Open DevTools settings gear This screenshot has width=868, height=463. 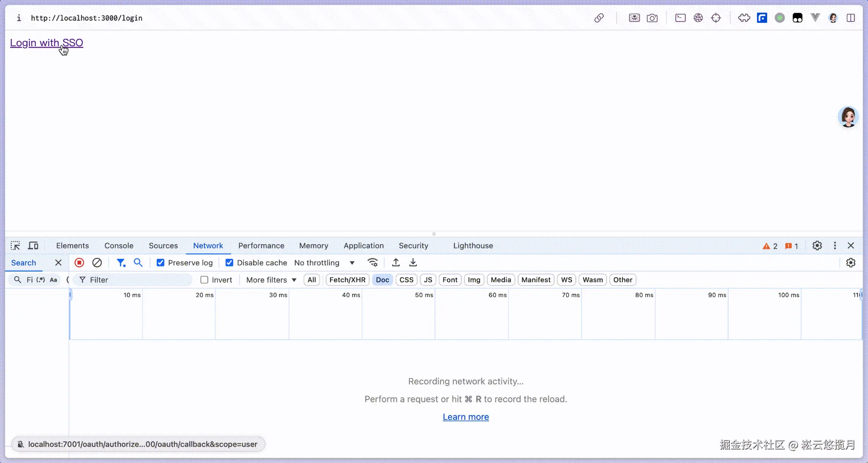point(817,246)
